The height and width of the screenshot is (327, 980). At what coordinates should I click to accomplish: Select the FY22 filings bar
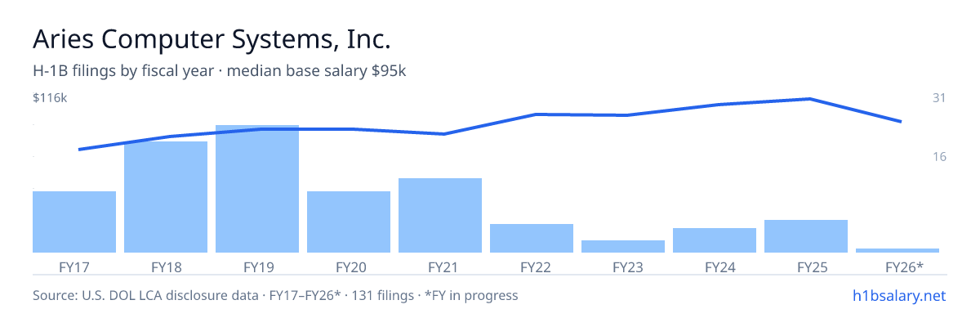[x=532, y=238]
